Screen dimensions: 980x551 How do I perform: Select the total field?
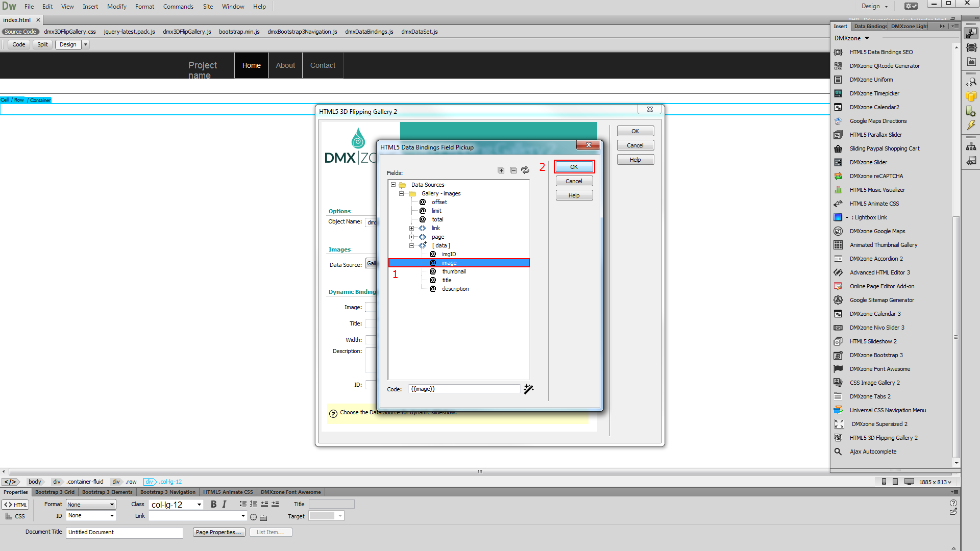tap(437, 219)
